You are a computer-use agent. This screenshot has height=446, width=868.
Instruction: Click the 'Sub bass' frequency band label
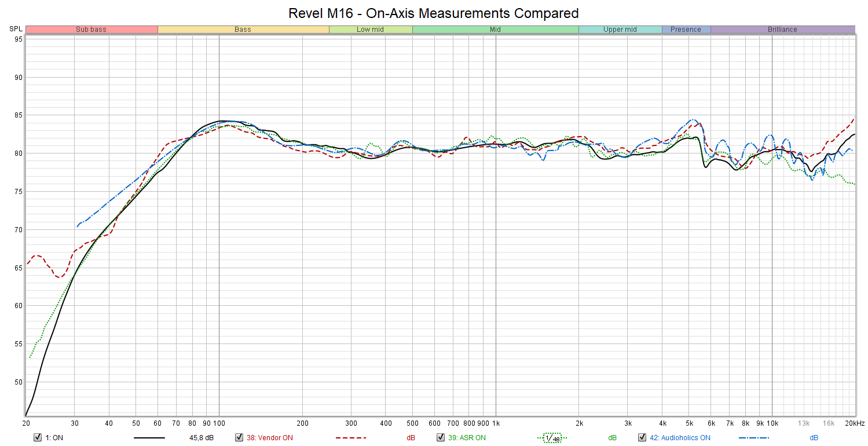[x=91, y=30]
